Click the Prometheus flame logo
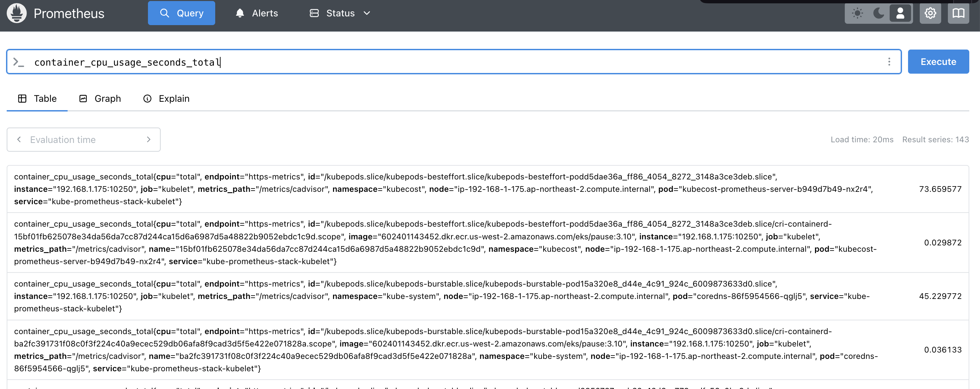The height and width of the screenshot is (389, 980). 17,13
